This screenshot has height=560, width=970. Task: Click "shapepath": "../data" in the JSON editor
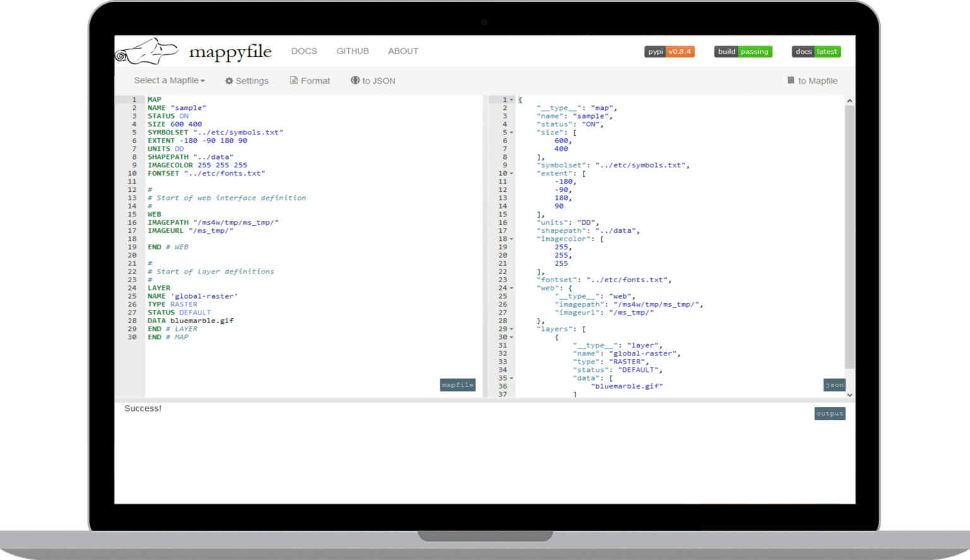tap(589, 231)
